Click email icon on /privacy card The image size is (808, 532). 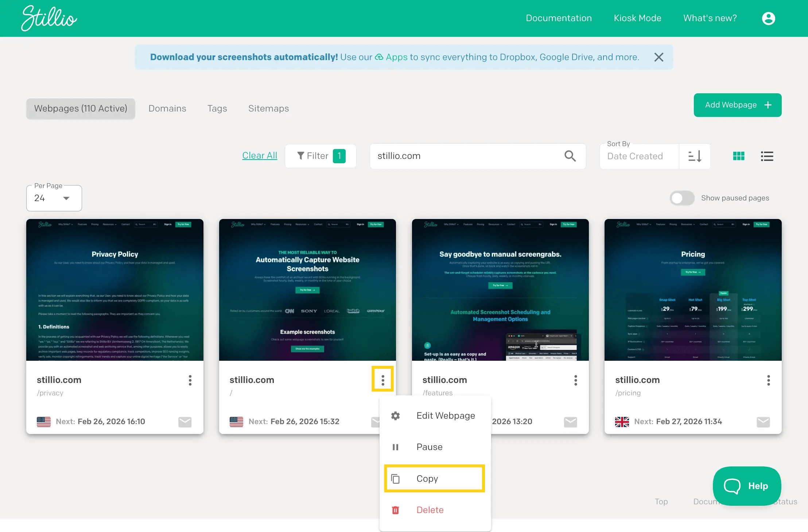[185, 422]
